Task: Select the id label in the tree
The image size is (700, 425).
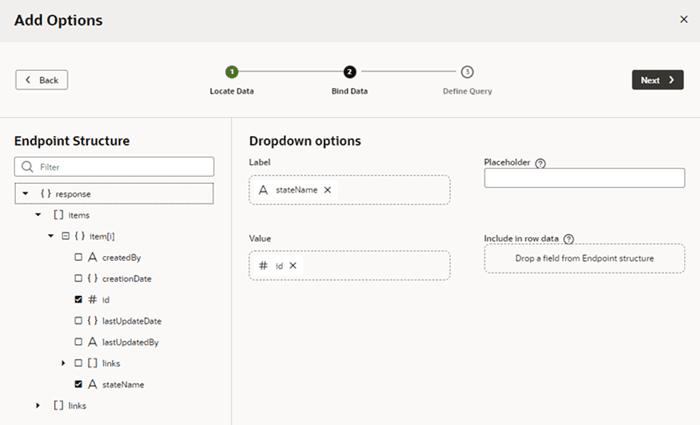Action: [105, 300]
